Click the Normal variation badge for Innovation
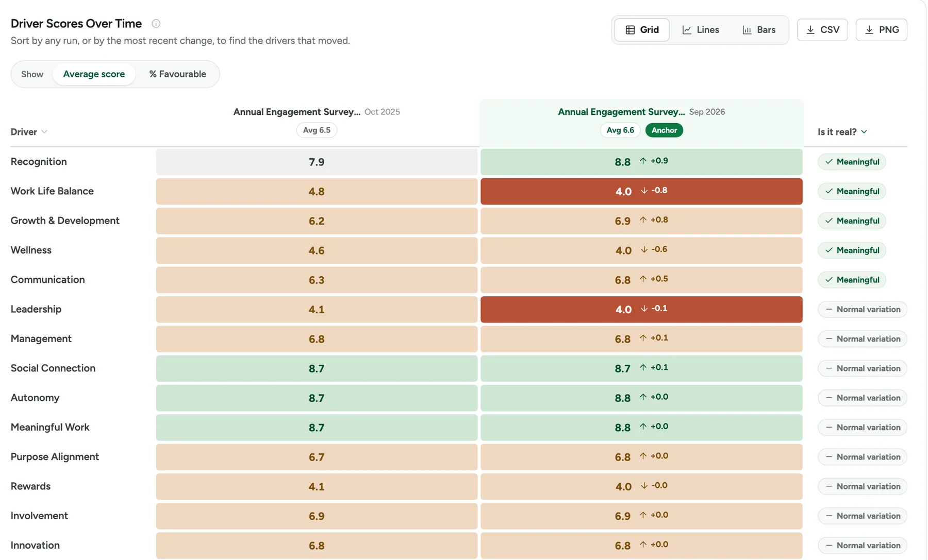928x560 pixels. 863,546
